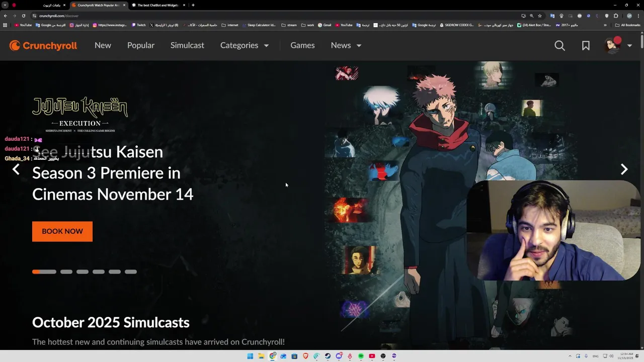Image resolution: width=644 pixels, height=362 pixels.
Task: Click the browser back button
Action: click(5, 16)
